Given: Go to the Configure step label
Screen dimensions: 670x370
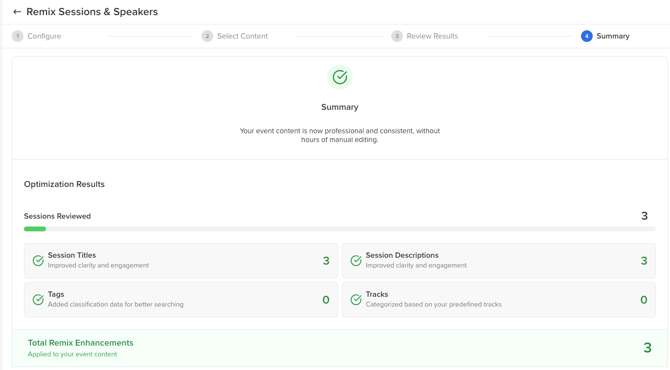Looking at the screenshot, I should tap(44, 36).
